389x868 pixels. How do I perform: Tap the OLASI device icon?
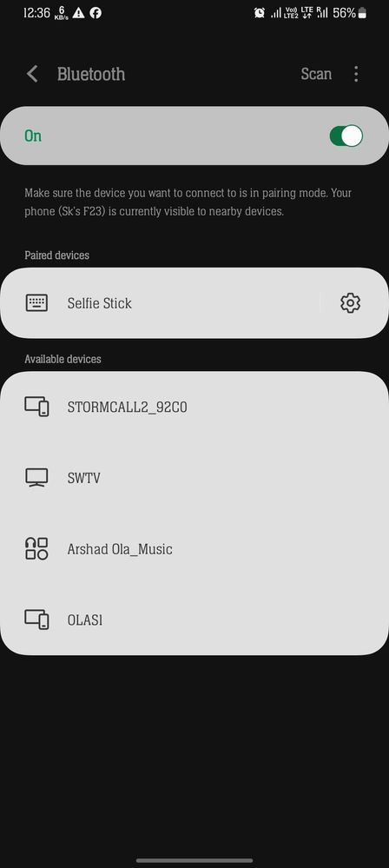[36, 620]
